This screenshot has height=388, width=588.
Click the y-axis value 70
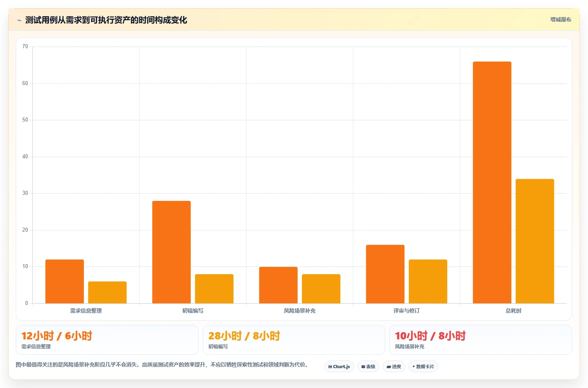tap(25, 47)
